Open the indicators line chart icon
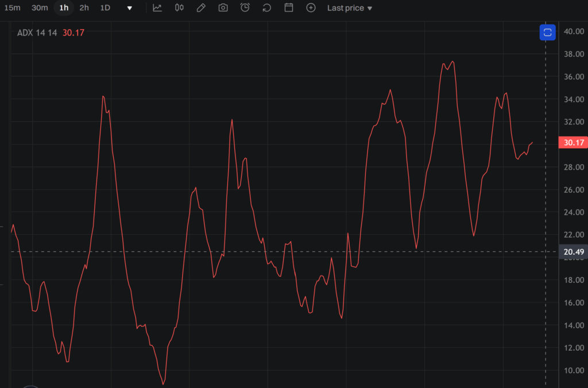The image size is (588, 388). point(157,8)
